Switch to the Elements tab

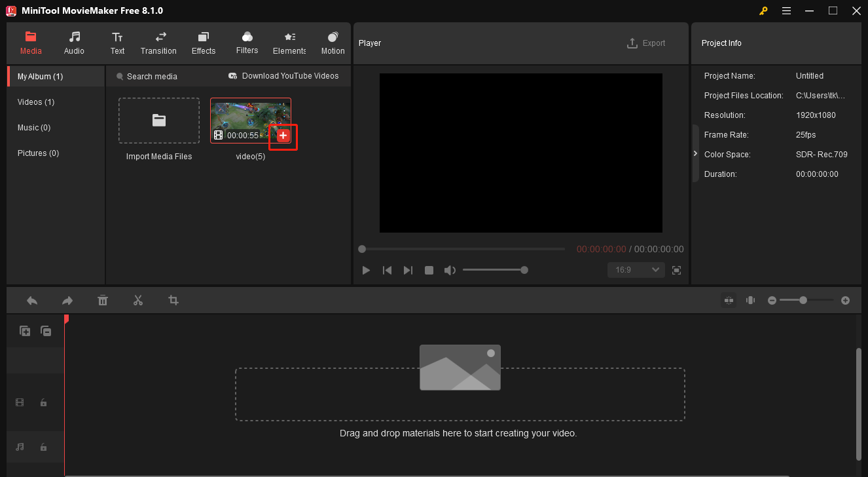(x=289, y=43)
